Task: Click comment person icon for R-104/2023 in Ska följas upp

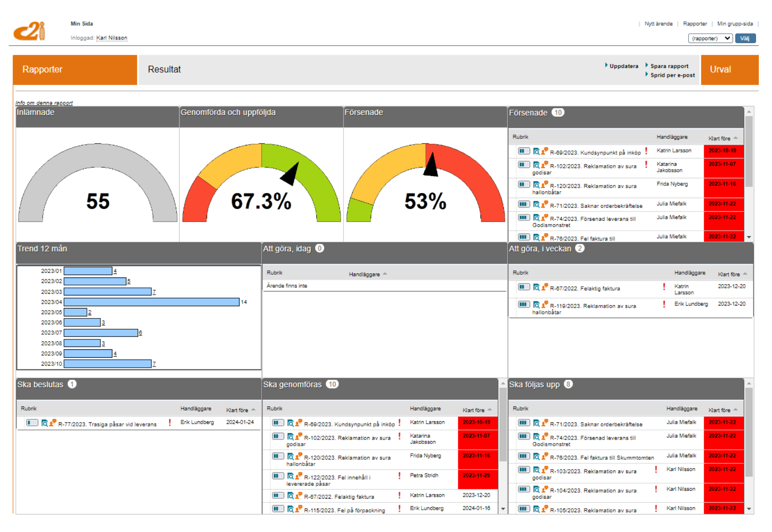Action: [x=544, y=489]
